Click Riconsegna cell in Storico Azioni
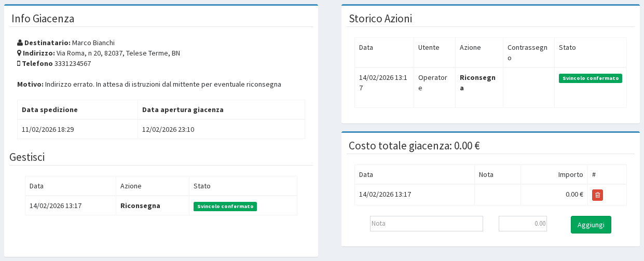This screenshot has width=644, height=261. (x=477, y=83)
